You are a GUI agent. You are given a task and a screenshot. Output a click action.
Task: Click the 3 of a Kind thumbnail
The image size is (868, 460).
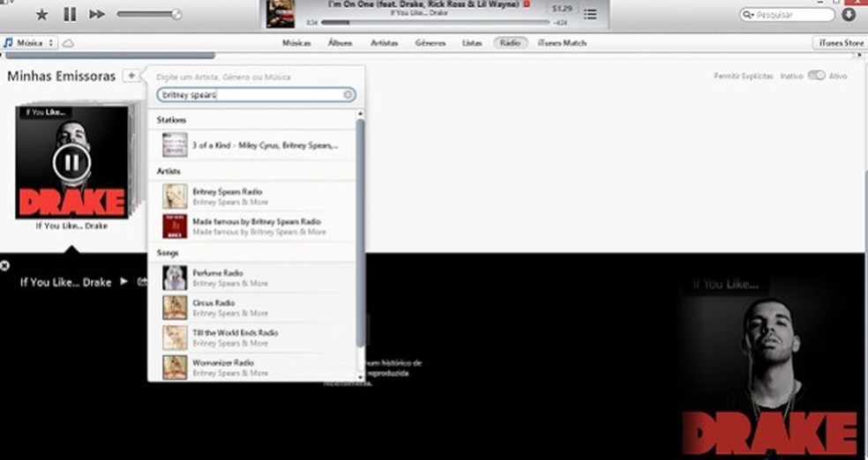click(x=175, y=145)
